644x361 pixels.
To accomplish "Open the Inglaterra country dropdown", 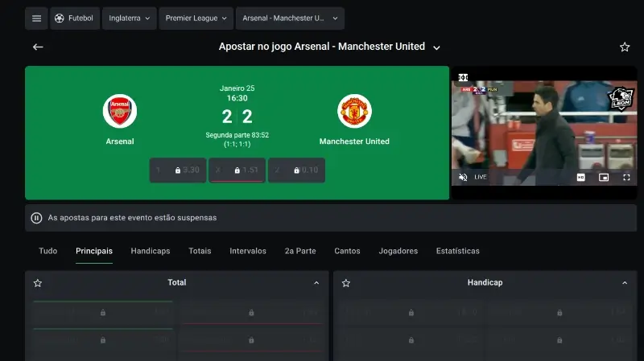I will 130,18.
